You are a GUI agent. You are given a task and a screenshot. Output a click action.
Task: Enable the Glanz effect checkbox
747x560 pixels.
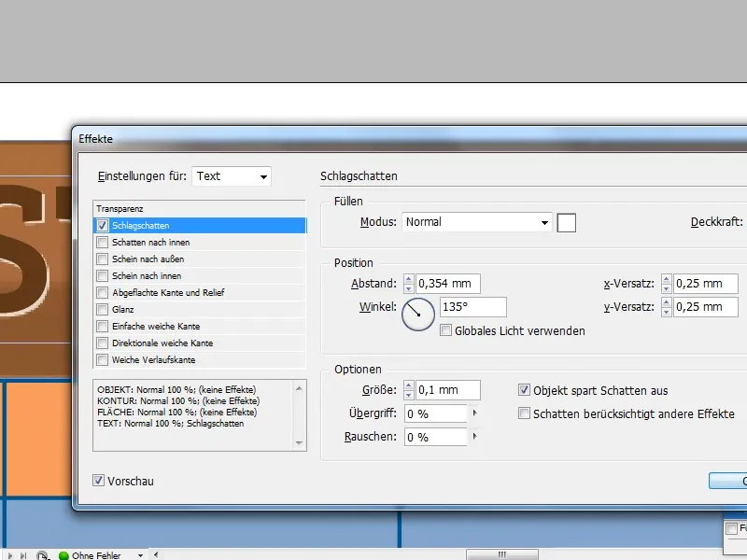102,310
